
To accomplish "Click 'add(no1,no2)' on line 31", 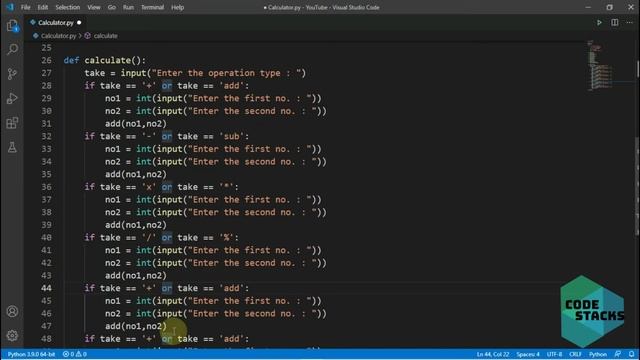I will coord(136,124).
